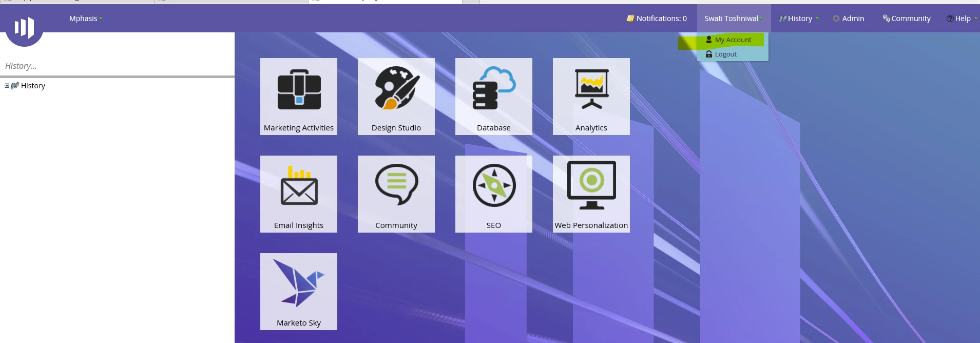Viewport: 980px width, 343px height.
Task: Click the History tree node icon
Action: 15,86
